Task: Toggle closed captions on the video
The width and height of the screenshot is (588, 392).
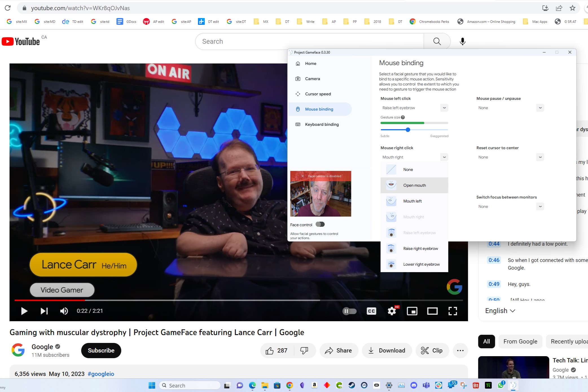Action: point(371,311)
